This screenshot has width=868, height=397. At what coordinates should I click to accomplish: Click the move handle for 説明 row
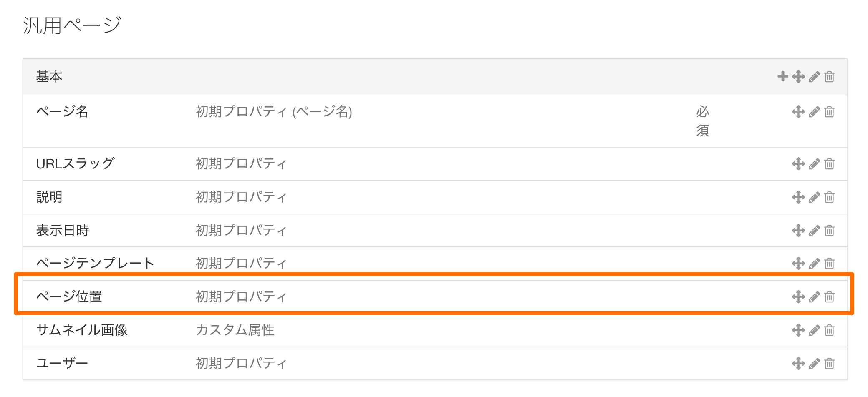click(x=798, y=197)
